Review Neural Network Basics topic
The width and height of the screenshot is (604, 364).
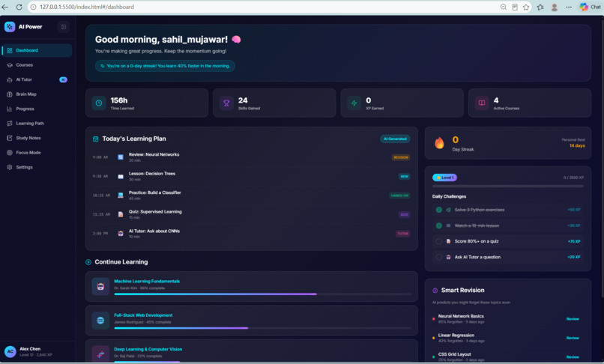pos(573,319)
